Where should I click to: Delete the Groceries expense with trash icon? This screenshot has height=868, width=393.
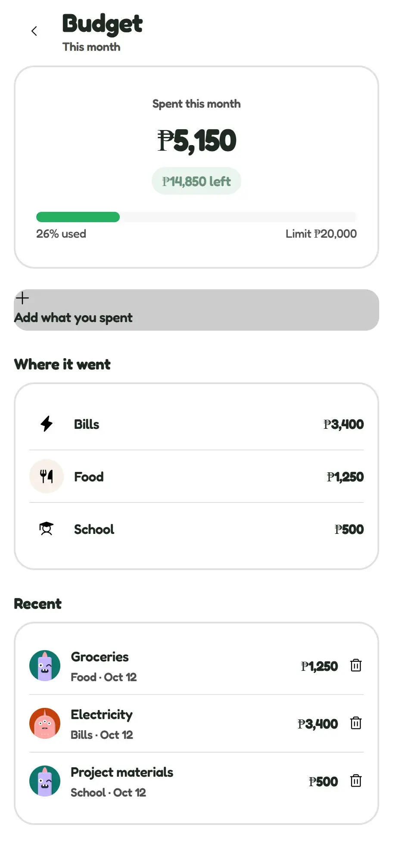[356, 666]
